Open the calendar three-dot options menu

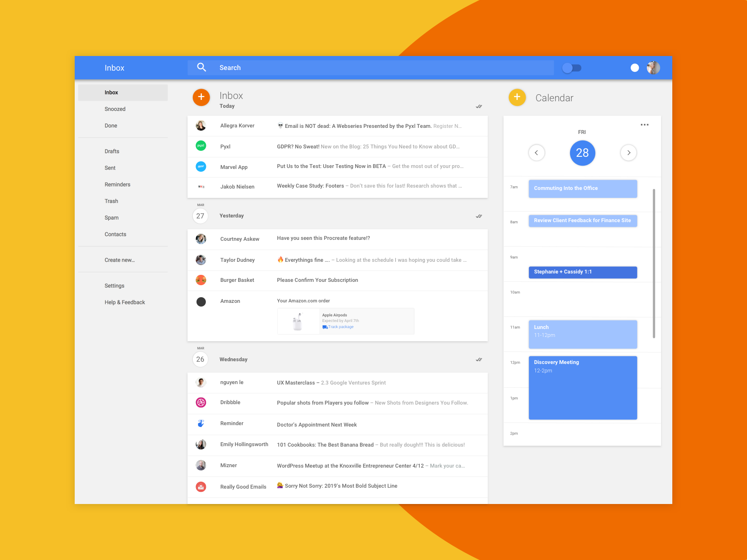(644, 124)
